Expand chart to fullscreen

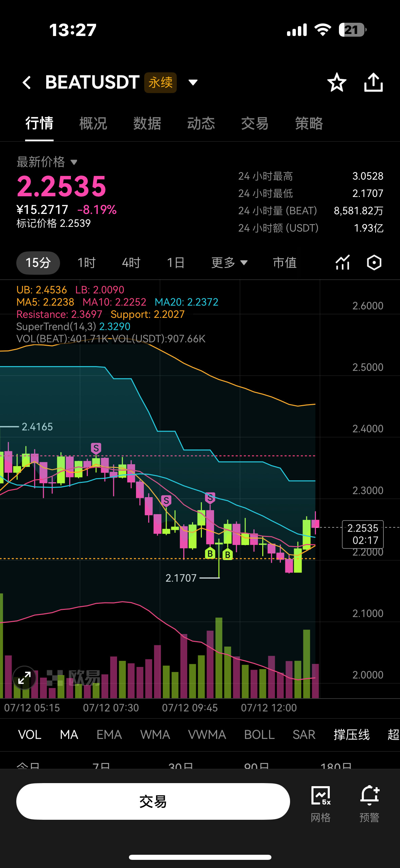coord(24,678)
